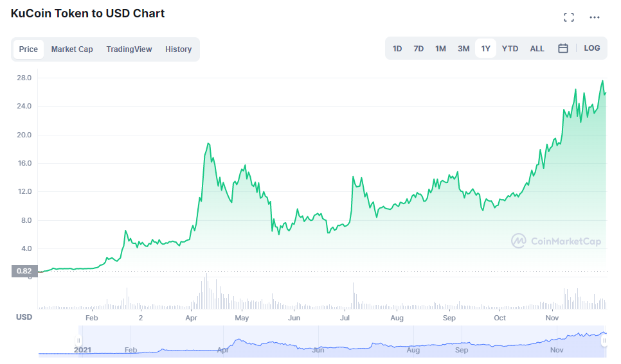This screenshot has width=621, height=364.
Task: Click the Feb label on the main x-axis
Action: point(91,318)
